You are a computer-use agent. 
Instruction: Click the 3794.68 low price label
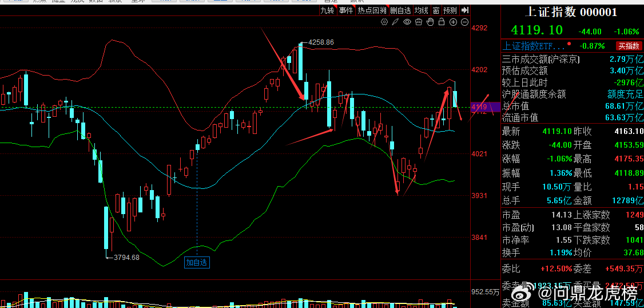coord(126,258)
